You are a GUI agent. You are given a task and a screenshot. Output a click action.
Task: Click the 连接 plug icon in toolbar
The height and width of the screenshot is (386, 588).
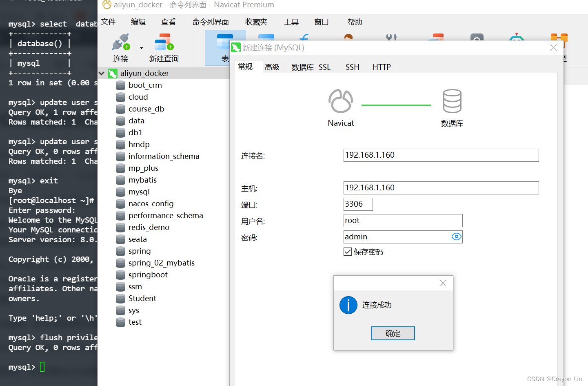click(120, 42)
